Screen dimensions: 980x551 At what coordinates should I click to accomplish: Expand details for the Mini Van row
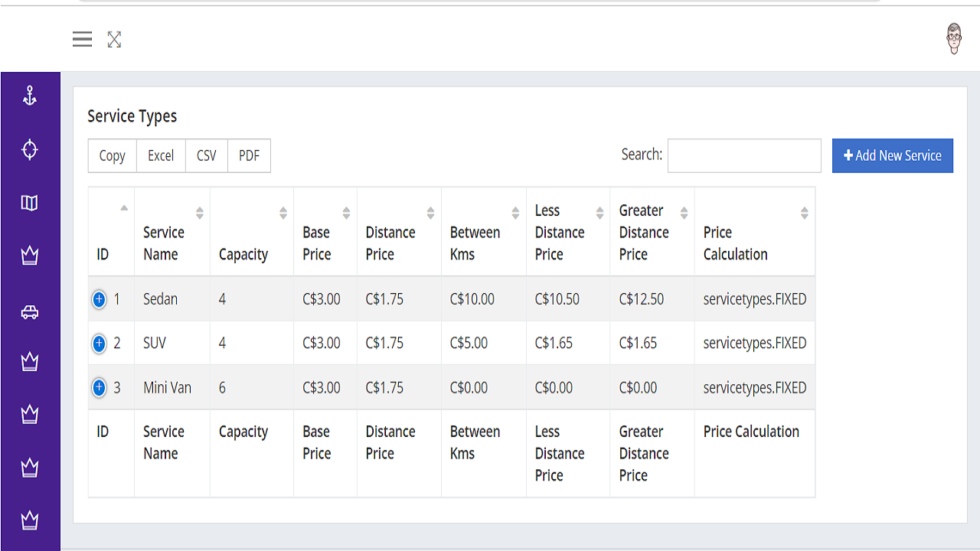pos(99,388)
